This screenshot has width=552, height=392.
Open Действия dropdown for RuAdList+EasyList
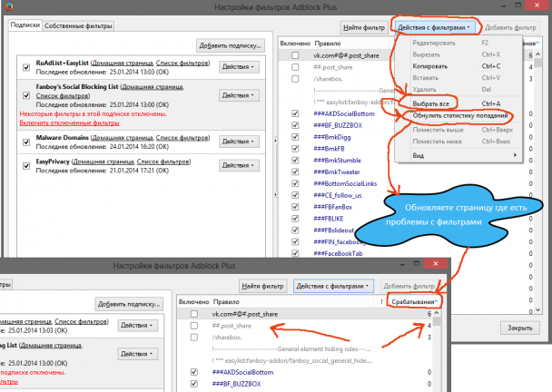tap(239, 67)
